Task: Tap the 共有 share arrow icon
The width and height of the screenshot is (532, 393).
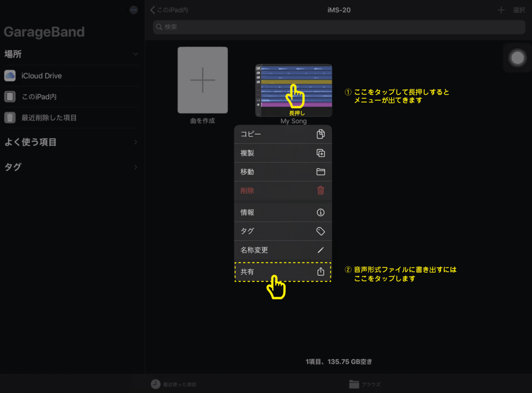Action: [321, 272]
